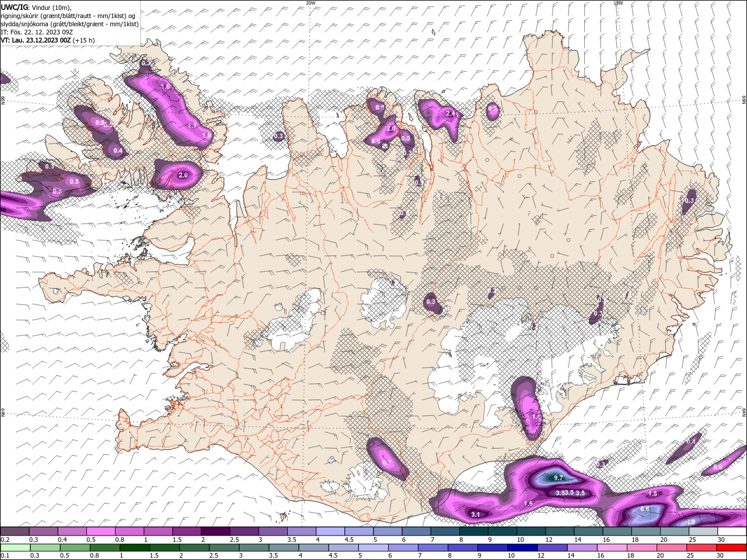Click the darkest green 1–1.5 rain scale swatch
This screenshot has height=560, width=747.
click(134, 548)
